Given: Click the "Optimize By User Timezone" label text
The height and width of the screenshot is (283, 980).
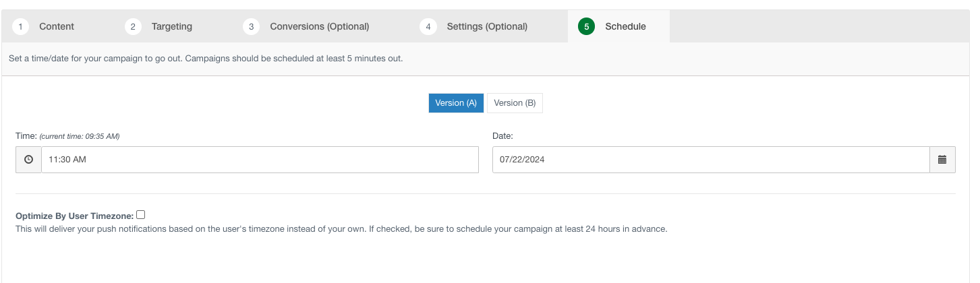Looking at the screenshot, I should point(74,216).
